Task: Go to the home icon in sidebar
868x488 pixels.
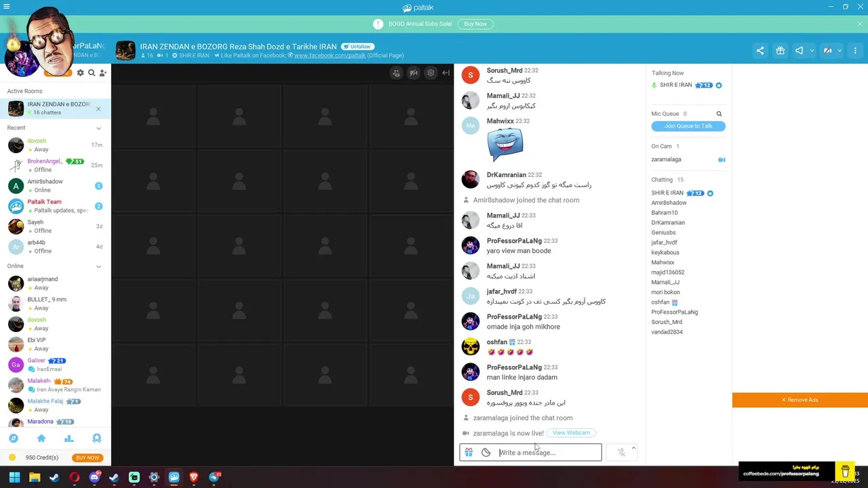Action: 41,439
